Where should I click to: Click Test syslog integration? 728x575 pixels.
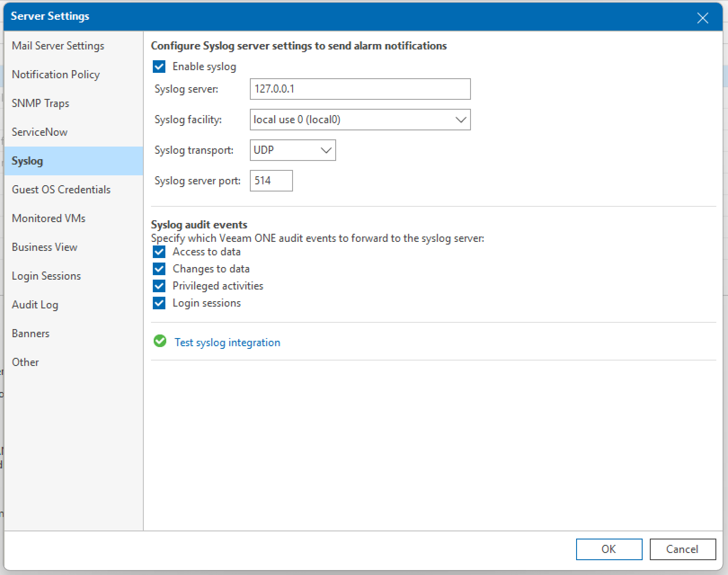click(x=227, y=342)
